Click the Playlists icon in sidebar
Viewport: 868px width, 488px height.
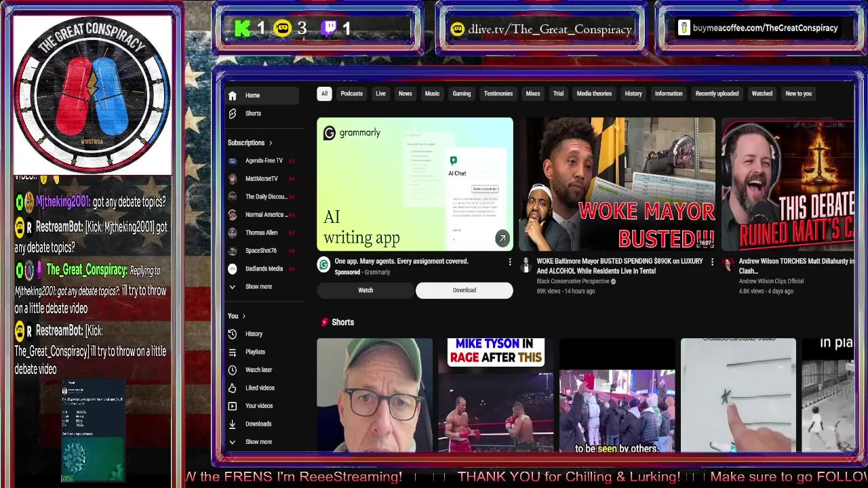click(x=233, y=352)
